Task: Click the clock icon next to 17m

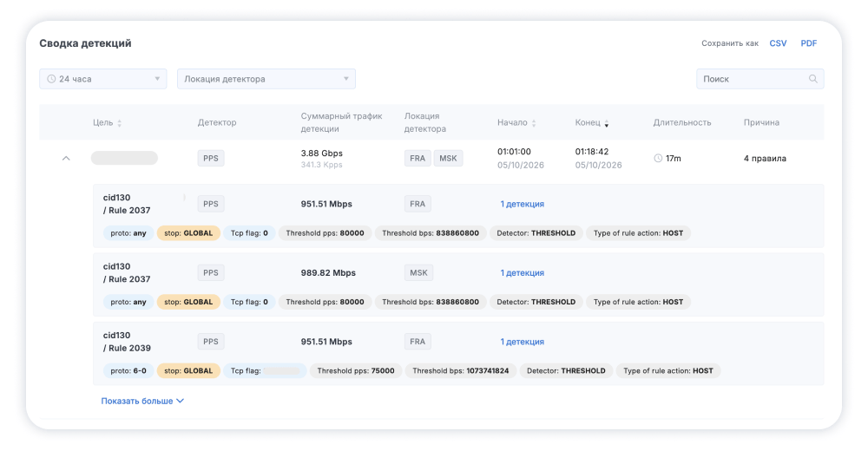Action: (x=658, y=158)
